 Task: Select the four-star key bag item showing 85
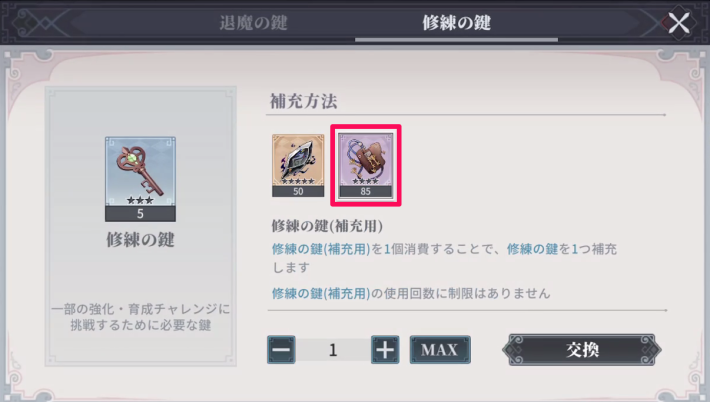tap(365, 165)
